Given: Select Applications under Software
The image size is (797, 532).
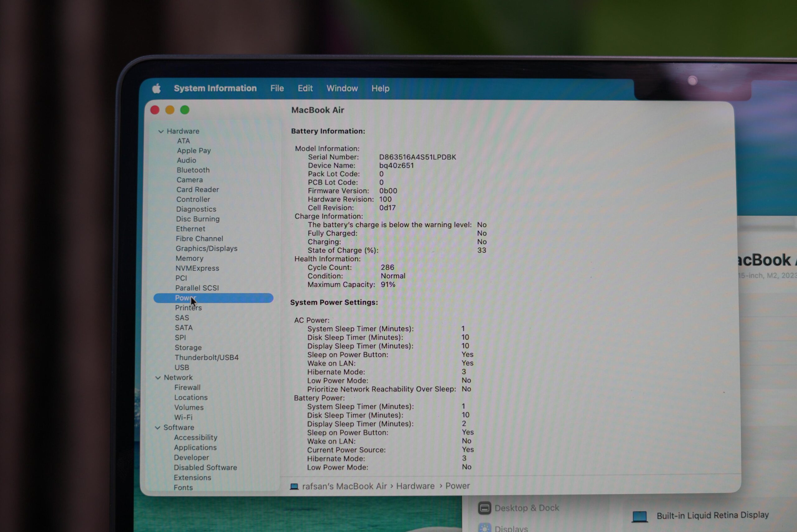Looking at the screenshot, I should [195, 448].
